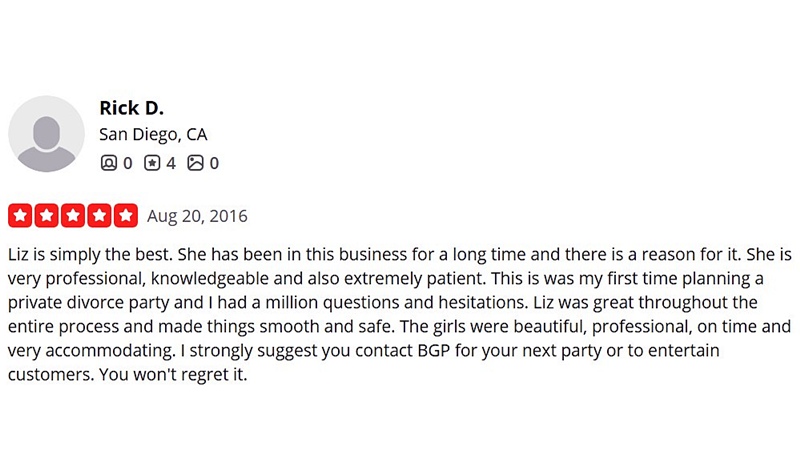Click the review count number 4
Screen dimensions: 800x450
(x=171, y=162)
